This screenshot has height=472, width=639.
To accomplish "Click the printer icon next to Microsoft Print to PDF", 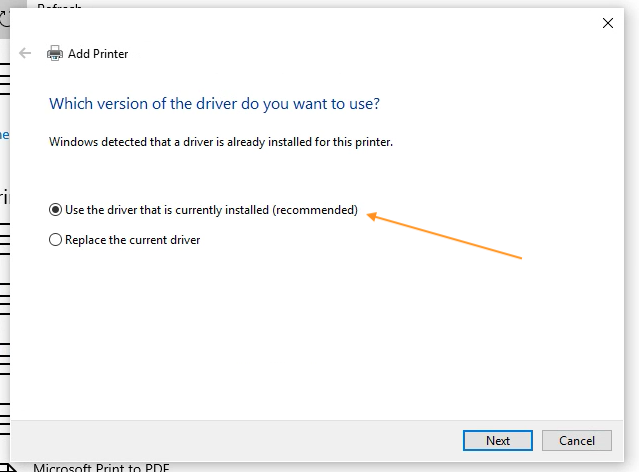I will tap(8, 468).
